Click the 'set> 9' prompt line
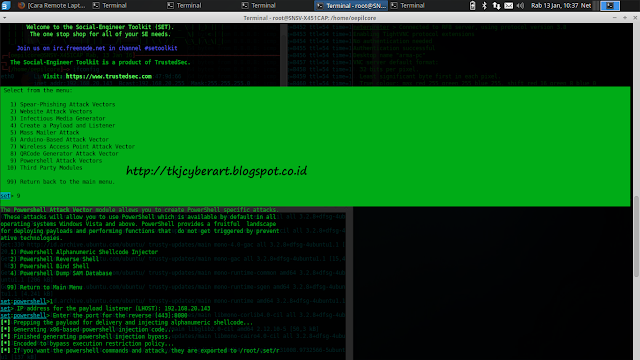 pyautogui.click(x=10, y=196)
